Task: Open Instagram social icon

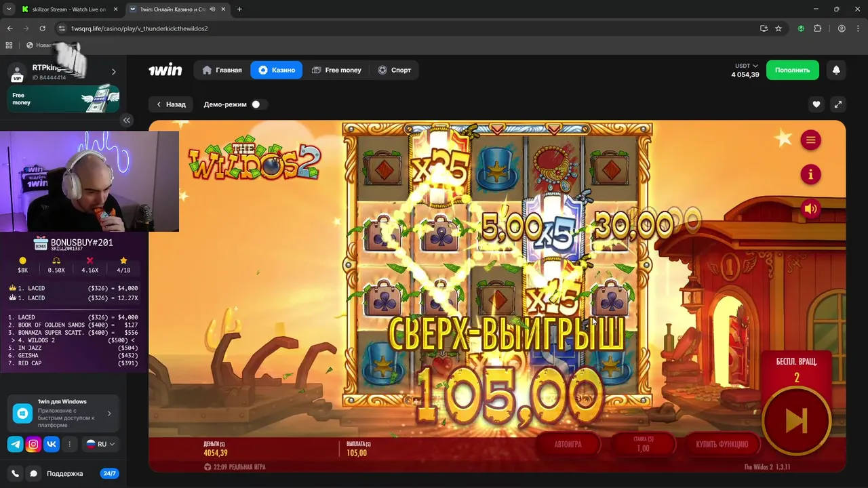Action: coord(33,444)
